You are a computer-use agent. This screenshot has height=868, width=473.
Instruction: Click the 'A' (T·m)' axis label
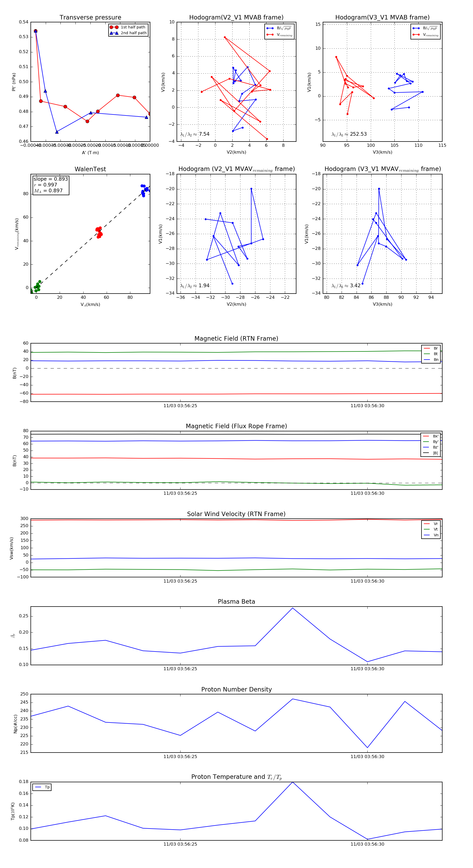tap(90, 153)
